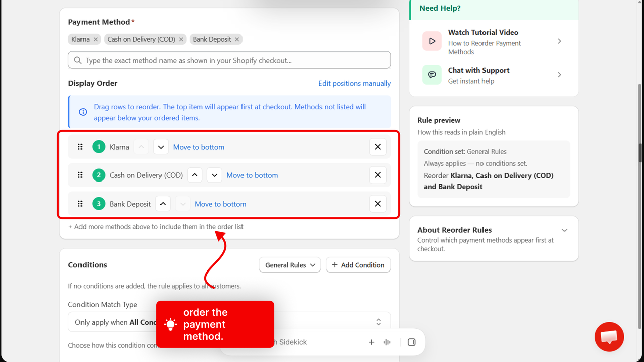Screen dimensions: 644x362
Task: Click the tutorial video play icon
Action: tap(432, 41)
